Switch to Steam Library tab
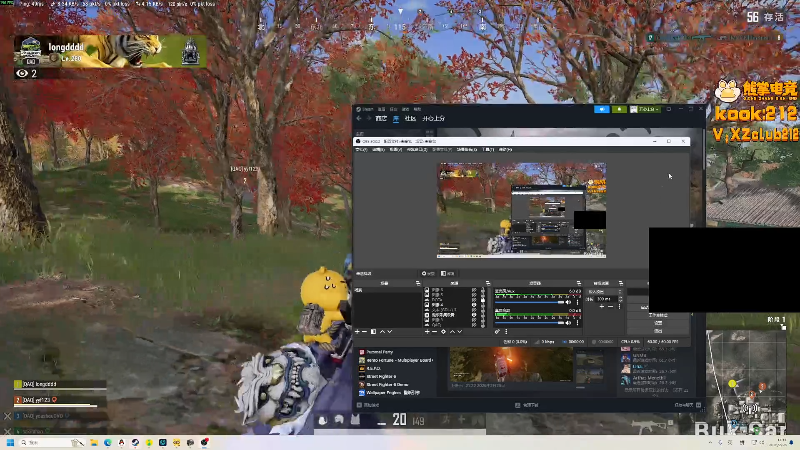Image resolution: width=800 pixels, height=450 pixels. coord(395,118)
